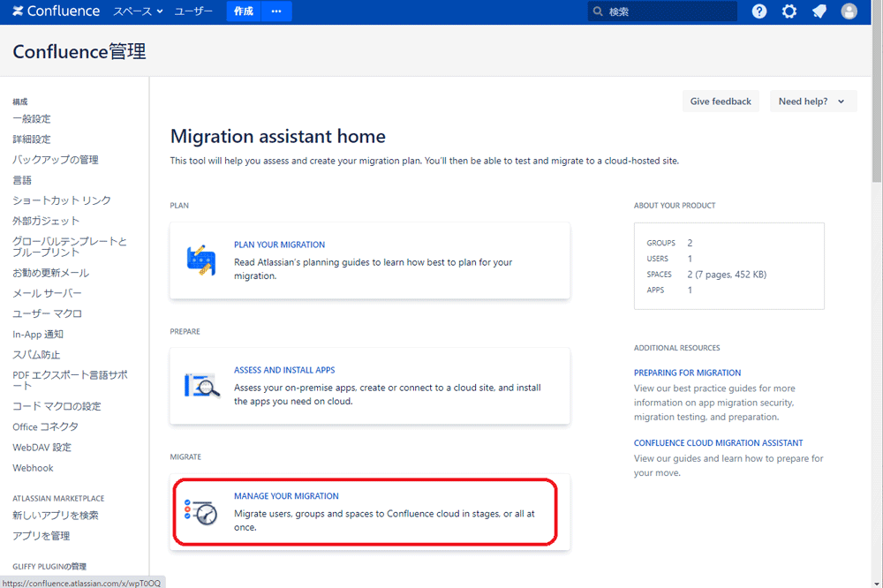Open In-App 通知 in sidebar

pos(38,335)
